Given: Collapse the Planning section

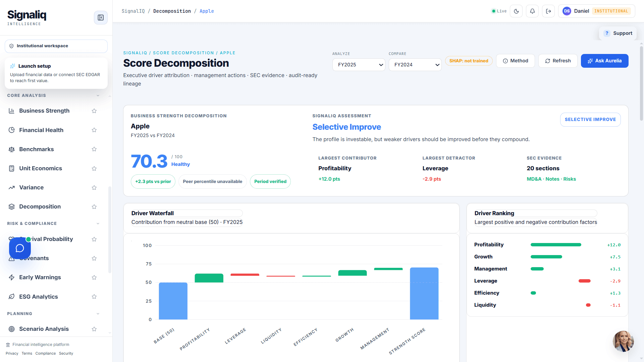Looking at the screenshot, I should point(98,314).
